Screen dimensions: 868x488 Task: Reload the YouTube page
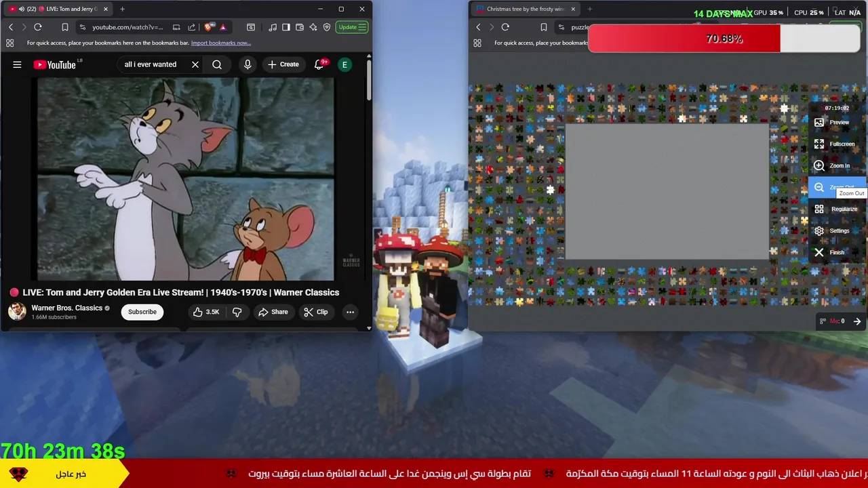[38, 27]
